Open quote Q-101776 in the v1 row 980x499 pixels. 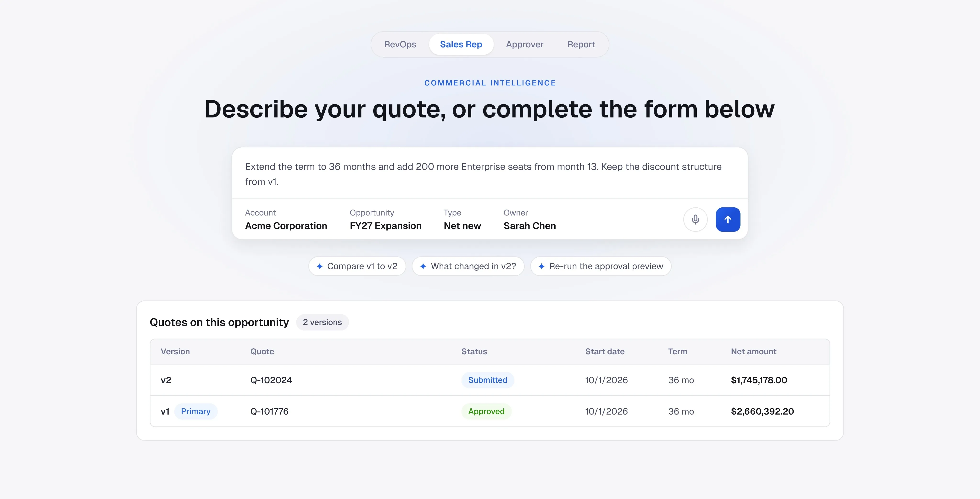(x=269, y=411)
